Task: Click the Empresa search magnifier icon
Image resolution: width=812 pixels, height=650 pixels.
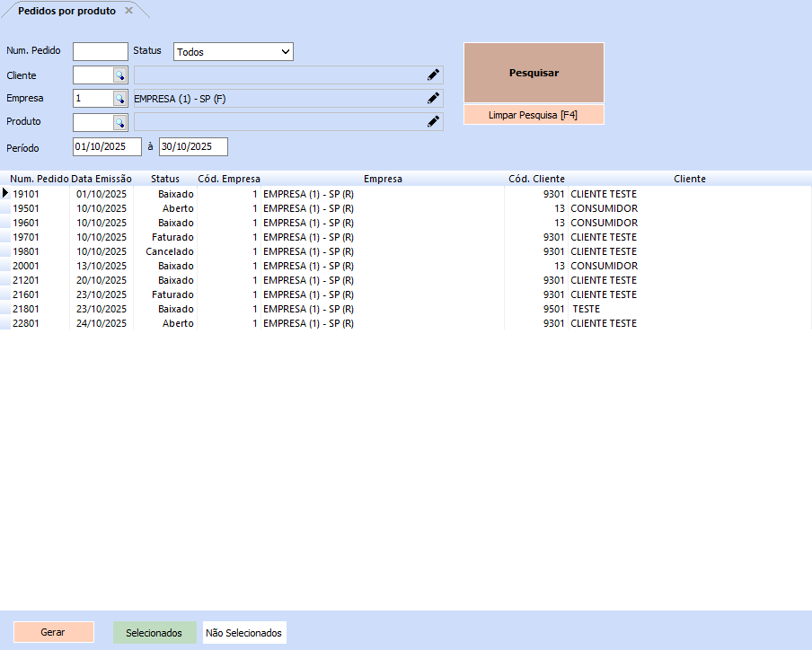Action: tap(119, 99)
